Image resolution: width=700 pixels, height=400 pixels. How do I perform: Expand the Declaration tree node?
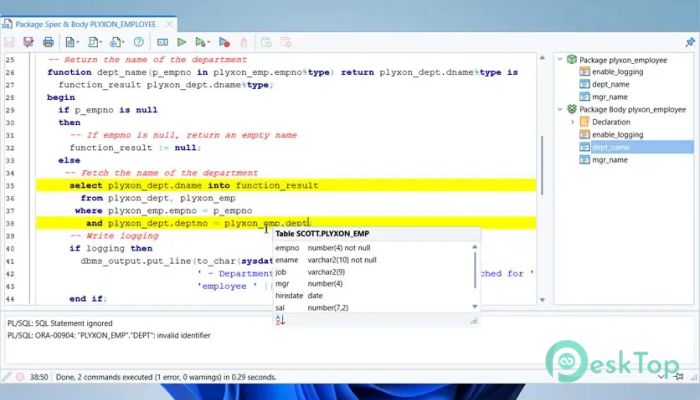click(573, 121)
